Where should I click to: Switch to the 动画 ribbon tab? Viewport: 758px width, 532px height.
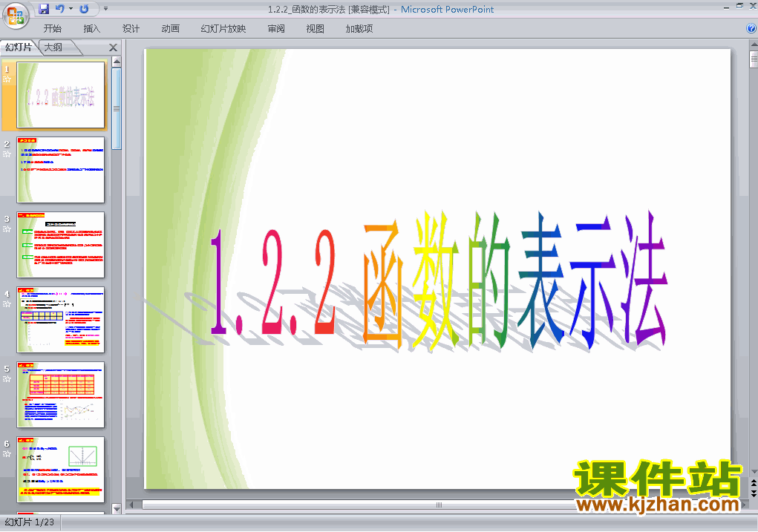(171, 29)
